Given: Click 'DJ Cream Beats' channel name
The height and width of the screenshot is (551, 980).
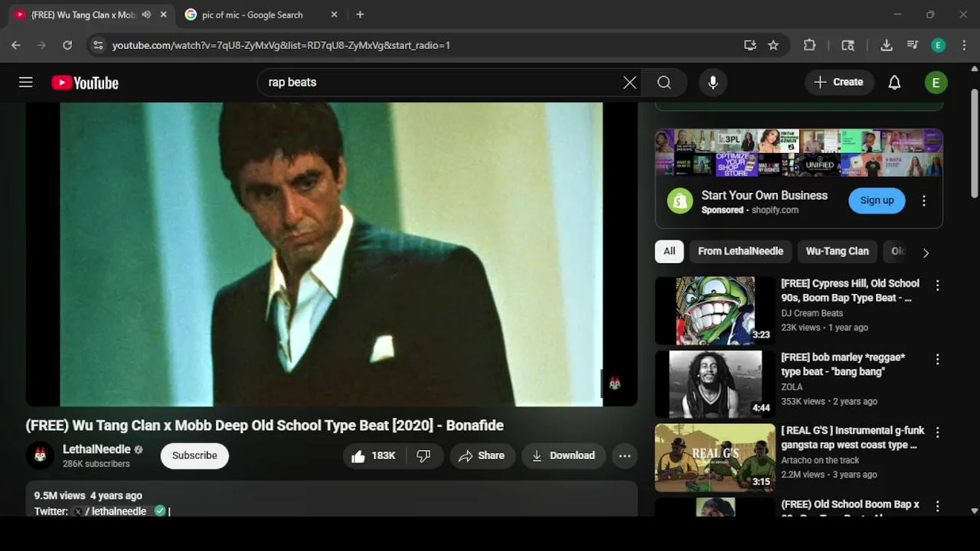Looking at the screenshot, I should click(x=812, y=313).
